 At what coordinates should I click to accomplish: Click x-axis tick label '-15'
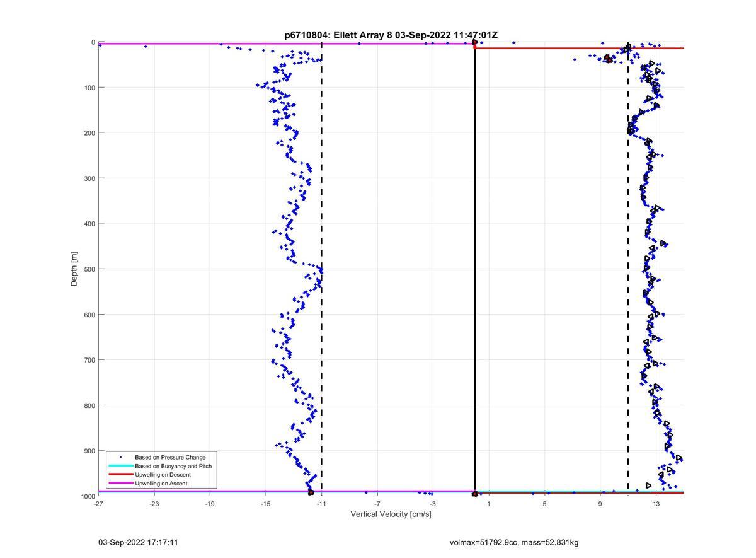pyautogui.click(x=265, y=504)
